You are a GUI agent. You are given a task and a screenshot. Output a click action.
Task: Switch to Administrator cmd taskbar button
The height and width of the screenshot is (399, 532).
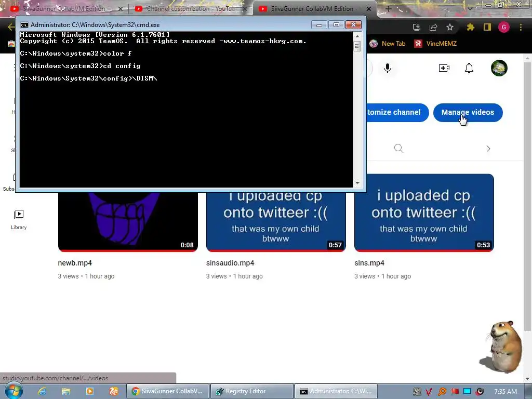pos(336,391)
